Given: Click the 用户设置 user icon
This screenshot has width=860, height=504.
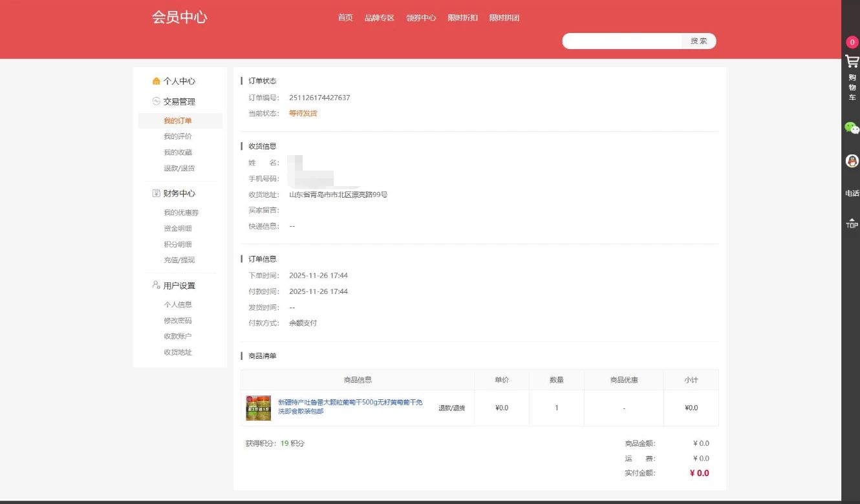Looking at the screenshot, I should coord(155,285).
